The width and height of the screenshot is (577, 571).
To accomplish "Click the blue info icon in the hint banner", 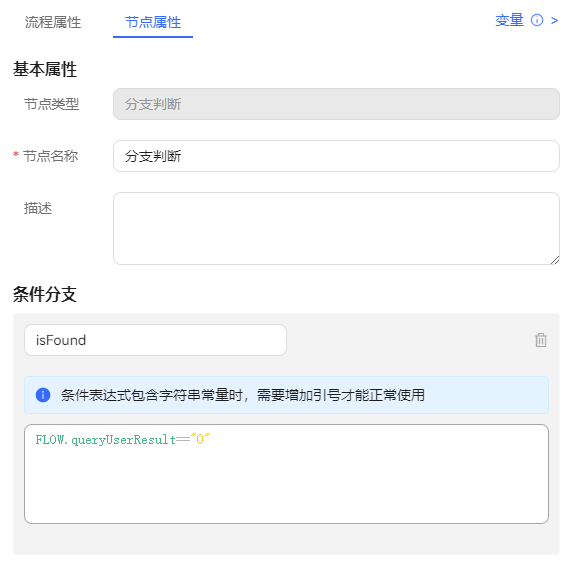I will 43,395.
